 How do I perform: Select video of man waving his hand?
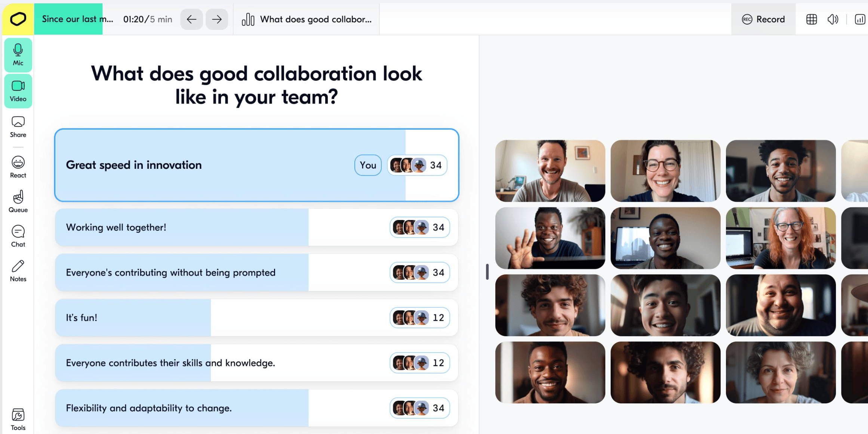tap(550, 238)
